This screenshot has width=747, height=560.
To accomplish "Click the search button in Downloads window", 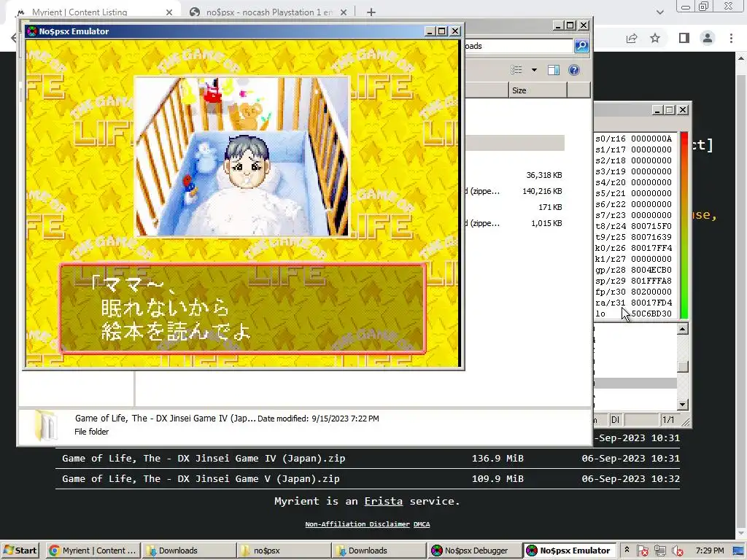I will pos(581,46).
